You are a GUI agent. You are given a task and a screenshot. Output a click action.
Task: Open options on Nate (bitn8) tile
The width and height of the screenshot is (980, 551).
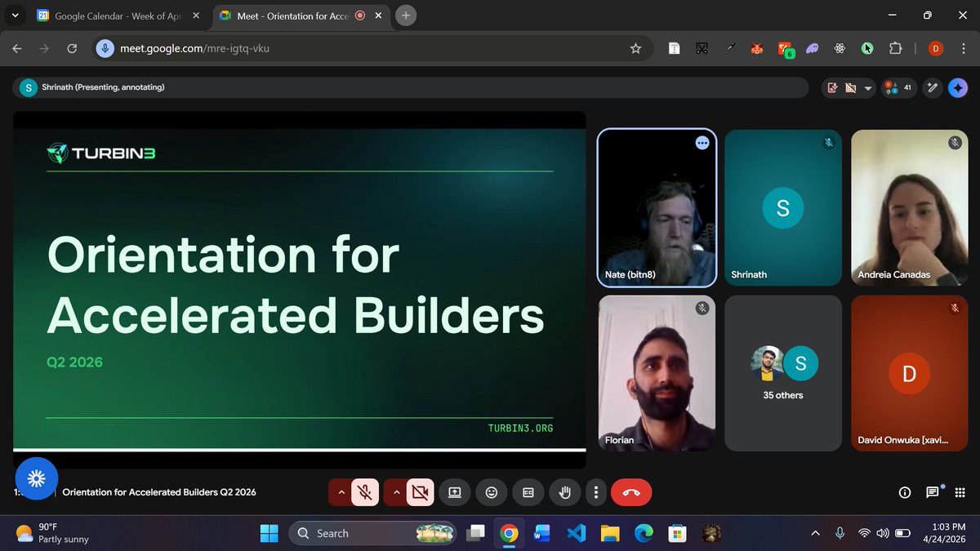[702, 143]
